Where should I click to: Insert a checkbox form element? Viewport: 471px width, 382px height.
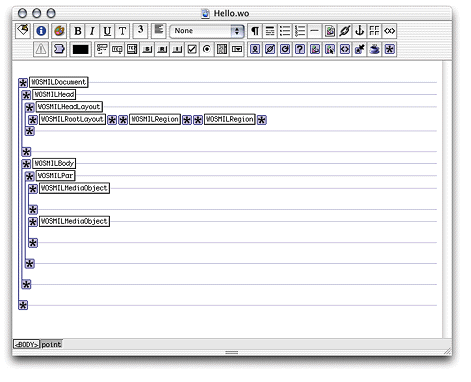click(192, 49)
